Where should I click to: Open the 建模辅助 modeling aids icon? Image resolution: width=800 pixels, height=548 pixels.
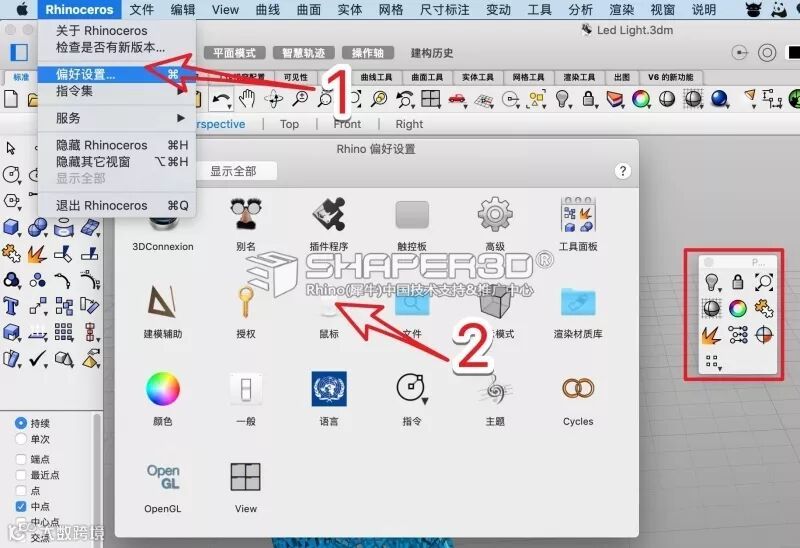[163, 302]
